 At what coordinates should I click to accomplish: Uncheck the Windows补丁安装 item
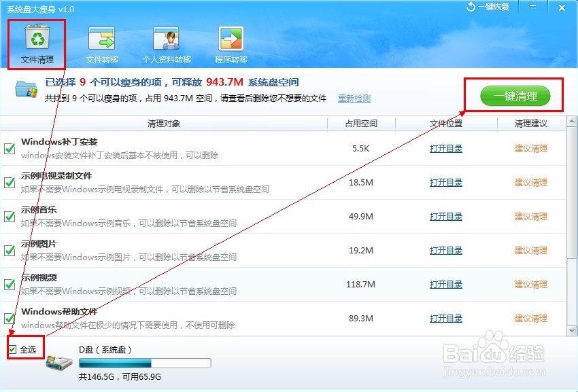10,149
